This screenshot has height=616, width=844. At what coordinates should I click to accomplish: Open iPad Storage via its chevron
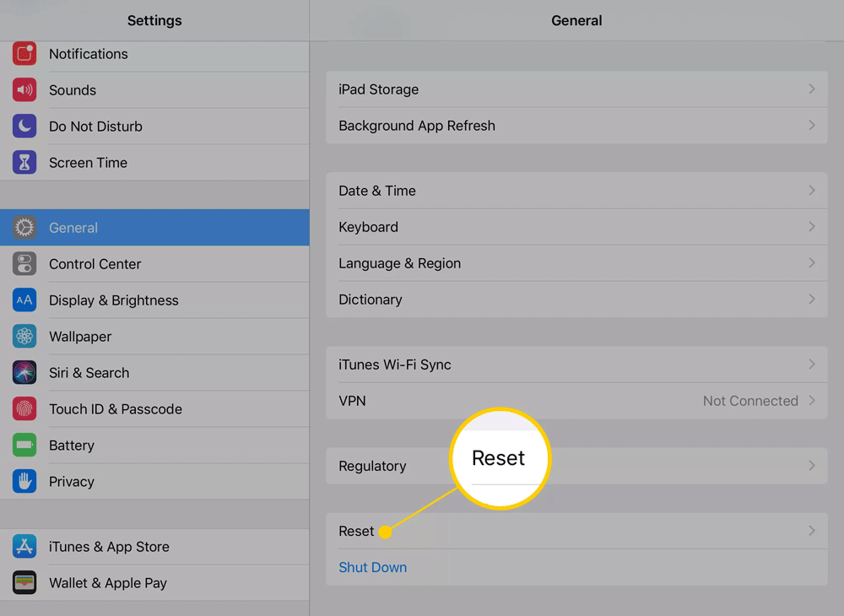click(x=812, y=89)
